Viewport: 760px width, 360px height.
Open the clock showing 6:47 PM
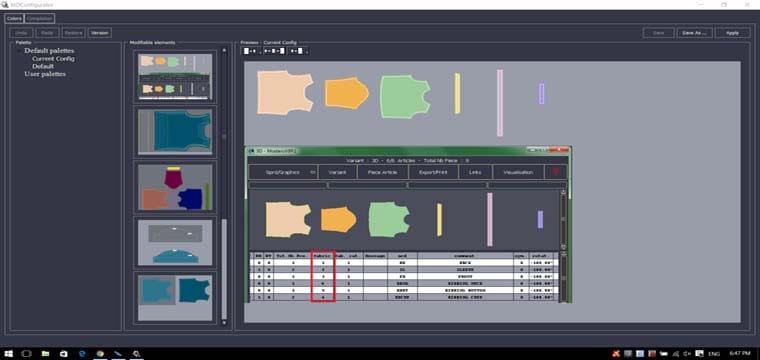741,354
